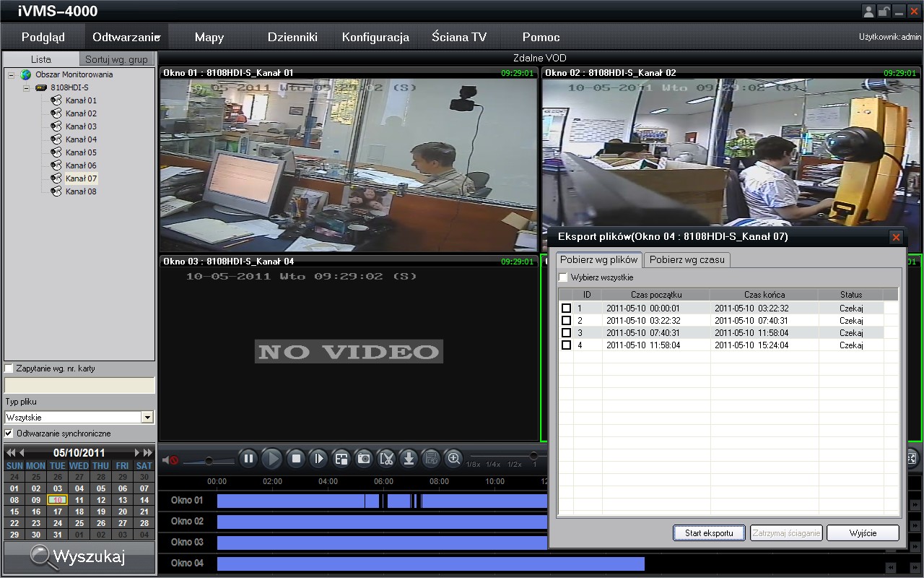Click the camera icon beside Kanał 01

click(x=56, y=100)
